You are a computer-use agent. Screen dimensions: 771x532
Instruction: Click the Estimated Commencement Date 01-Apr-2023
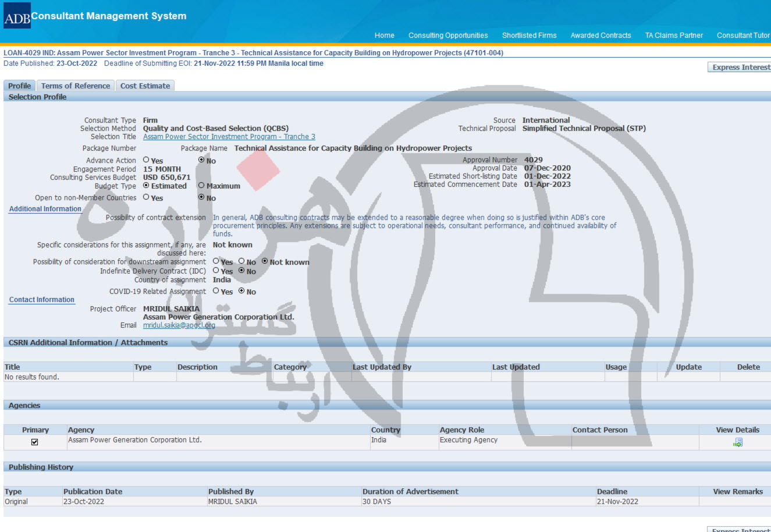548,185
